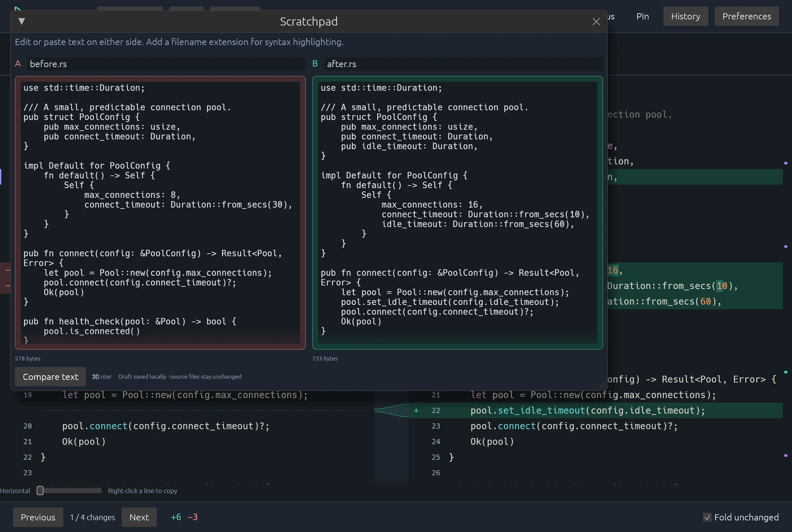Click line number 20 in the left diff pane

[x=28, y=426]
